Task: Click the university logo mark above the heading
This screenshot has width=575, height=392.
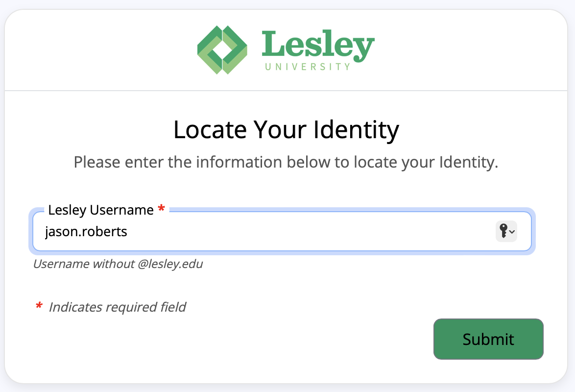Action: (221, 49)
